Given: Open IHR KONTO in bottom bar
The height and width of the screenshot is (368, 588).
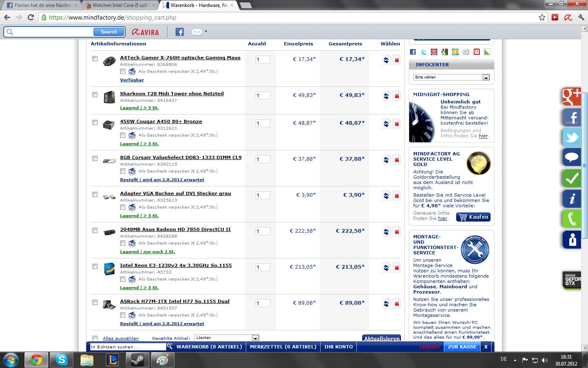Looking at the screenshot, I should 339,347.
